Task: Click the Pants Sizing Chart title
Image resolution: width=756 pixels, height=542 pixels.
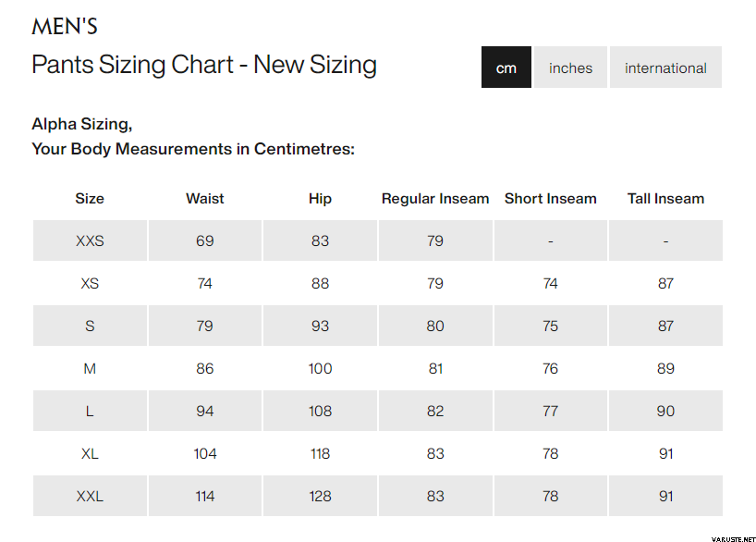Action: [203, 65]
